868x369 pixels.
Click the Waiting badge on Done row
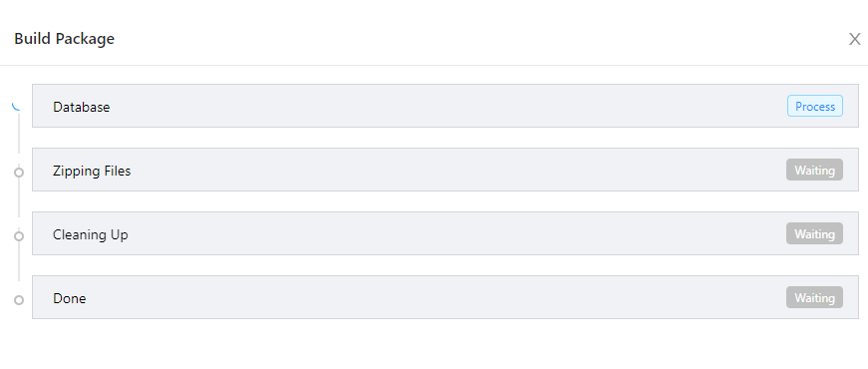point(815,297)
